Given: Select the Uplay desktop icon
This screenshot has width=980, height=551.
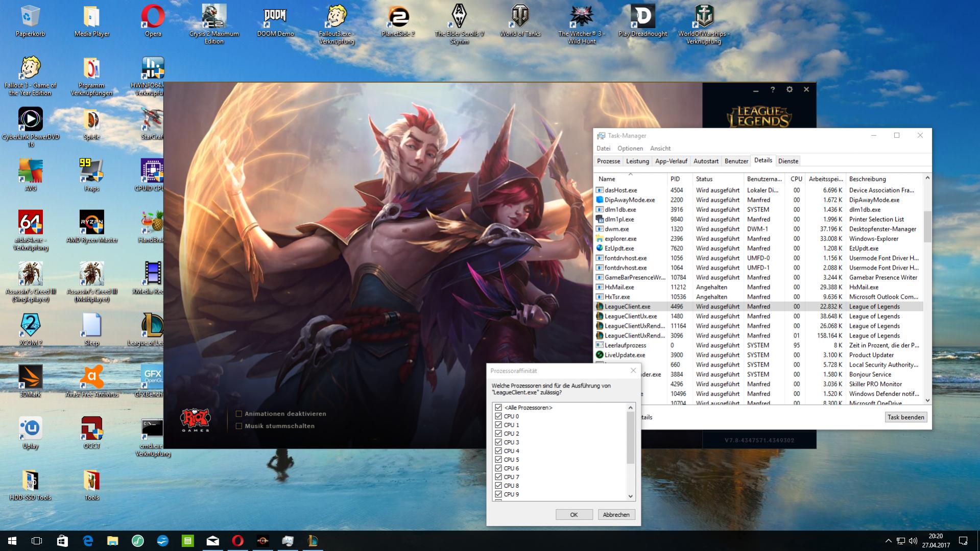Looking at the screenshot, I should (31, 433).
